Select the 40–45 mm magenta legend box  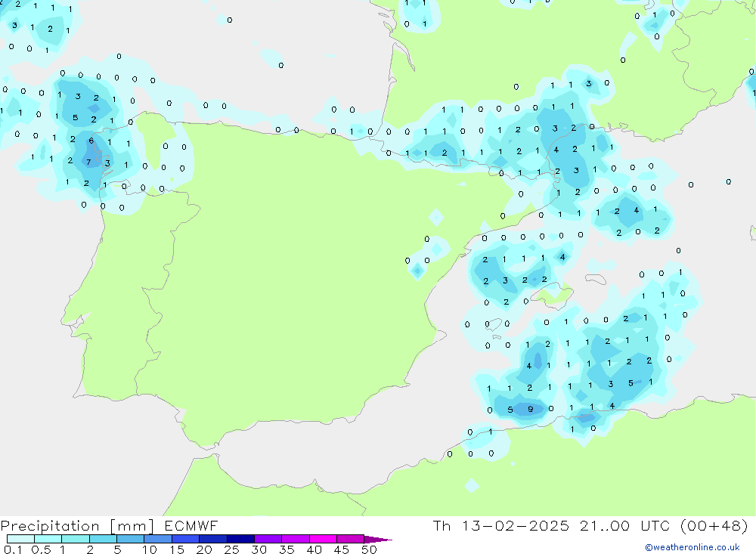point(323,539)
